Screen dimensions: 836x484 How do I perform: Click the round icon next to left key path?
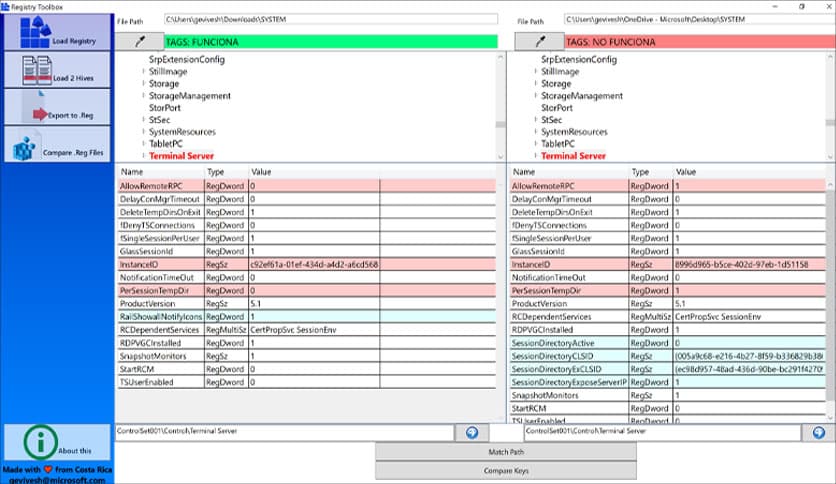pos(472,433)
